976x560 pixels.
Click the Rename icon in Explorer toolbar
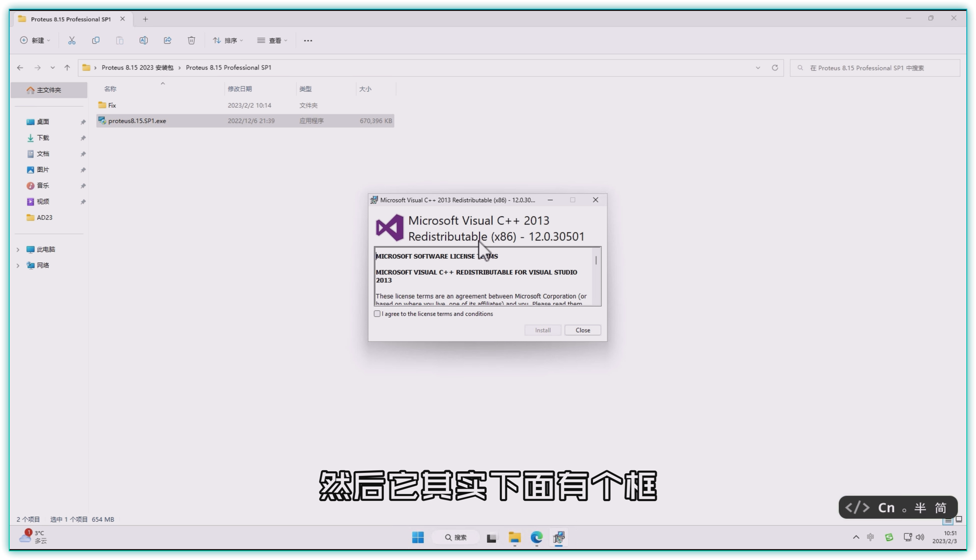click(x=143, y=40)
